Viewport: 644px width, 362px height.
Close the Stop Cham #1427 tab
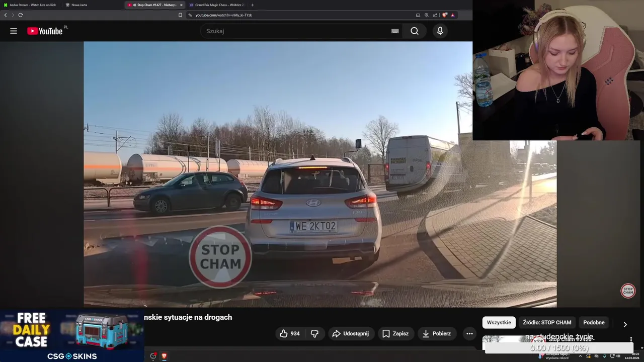[x=181, y=5]
